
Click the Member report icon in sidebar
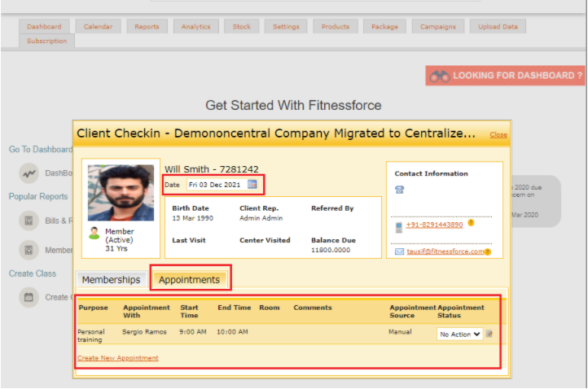tap(29, 250)
